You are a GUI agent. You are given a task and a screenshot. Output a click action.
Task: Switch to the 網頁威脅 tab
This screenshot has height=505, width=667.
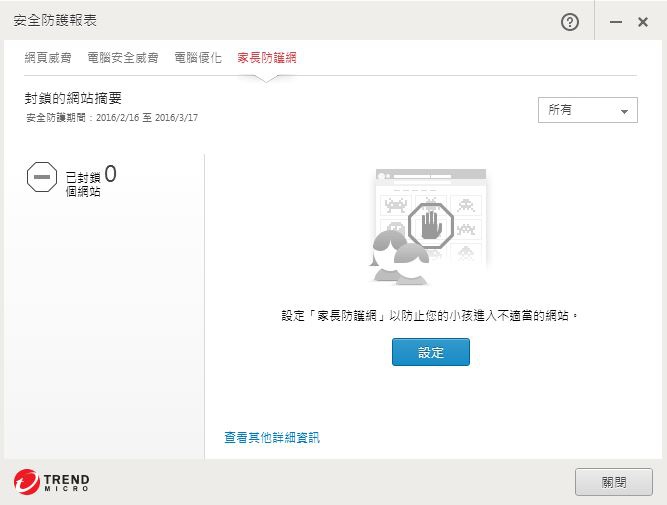pyautogui.click(x=48, y=57)
